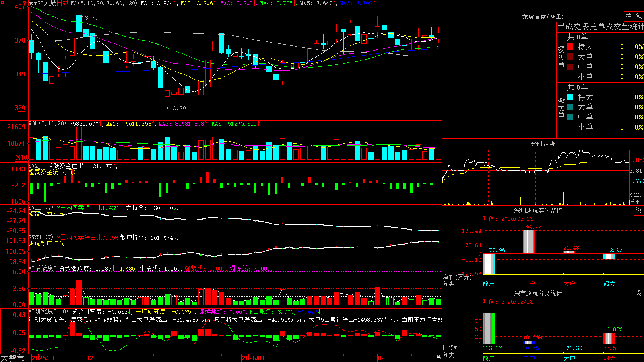Viewport: 644px width, 362px height.
Task: Open the VOL(5,10,20) indicator label
Action: (x=47, y=123)
